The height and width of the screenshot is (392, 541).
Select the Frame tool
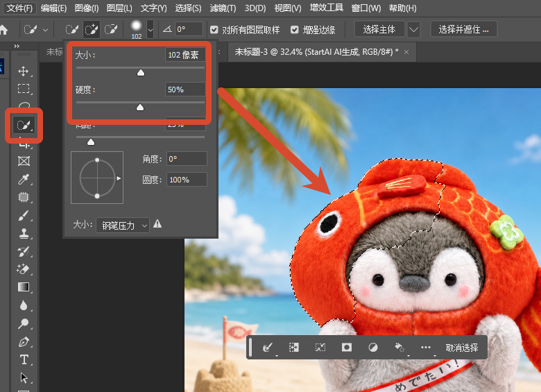(24, 161)
